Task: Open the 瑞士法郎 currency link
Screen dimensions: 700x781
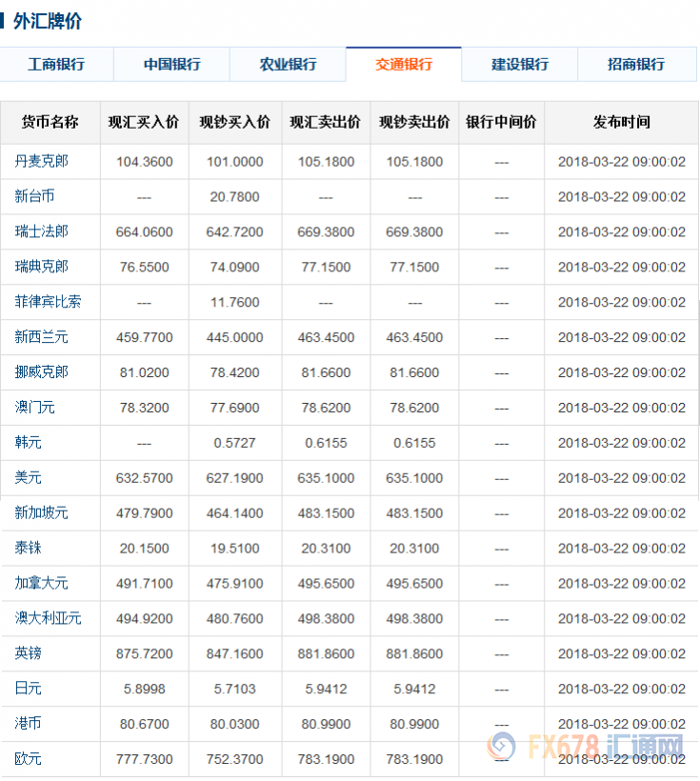Action: [x=41, y=231]
